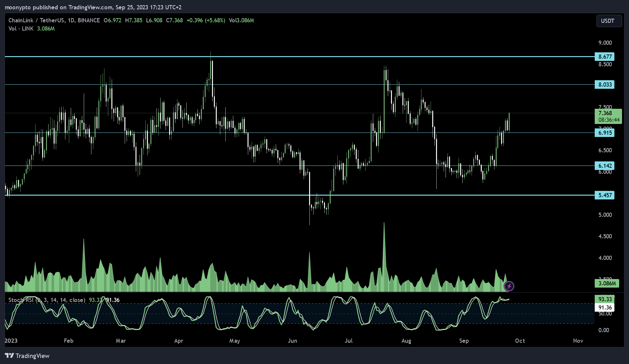Click the 9.000 price scale value
The height and width of the screenshot is (364, 629).
605,43
